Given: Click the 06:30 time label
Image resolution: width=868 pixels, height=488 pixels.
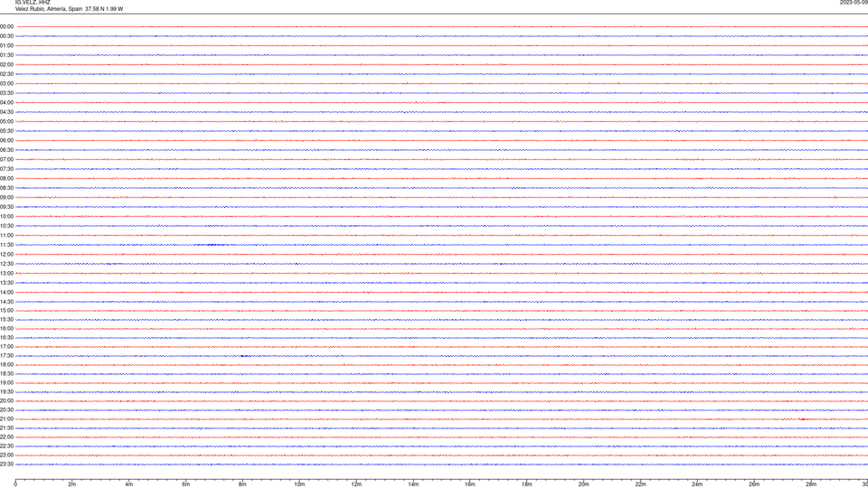Looking at the screenshot, I should [6, 150].
